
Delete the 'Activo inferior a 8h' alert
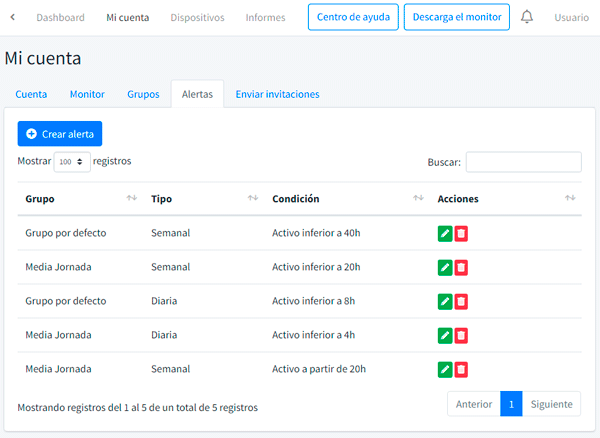click(461, 301)
